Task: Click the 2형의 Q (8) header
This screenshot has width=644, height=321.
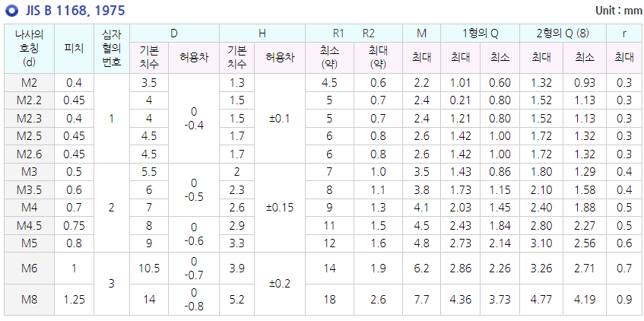Action: click(x=562, y=33)
